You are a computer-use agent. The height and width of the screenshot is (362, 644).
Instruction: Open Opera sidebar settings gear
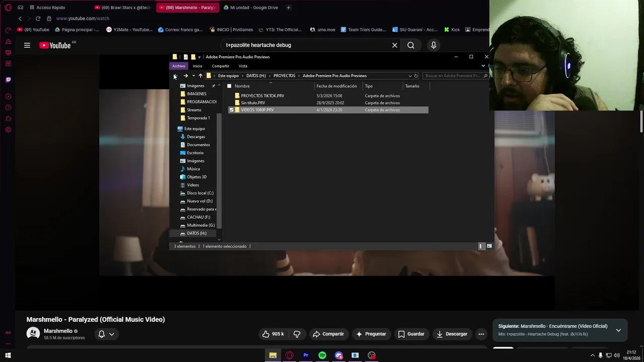[8, 130]
